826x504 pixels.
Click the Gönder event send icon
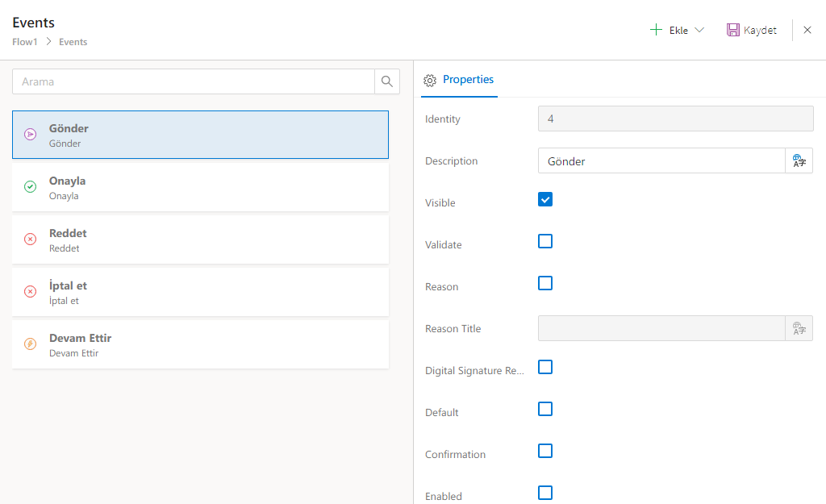tap(30, 135)
